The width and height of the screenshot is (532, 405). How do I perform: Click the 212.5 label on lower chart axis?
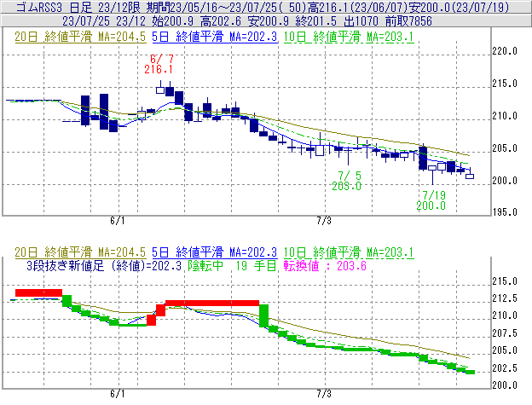505,298
